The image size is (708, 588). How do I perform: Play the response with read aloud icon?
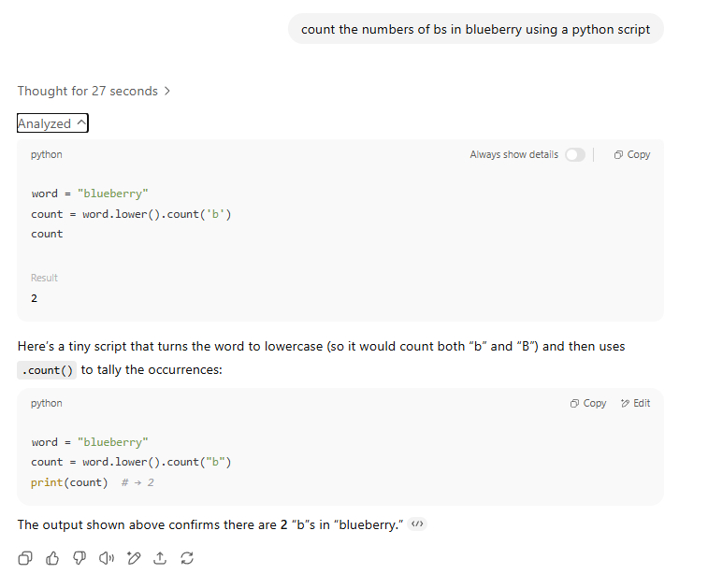pos(107,558)
